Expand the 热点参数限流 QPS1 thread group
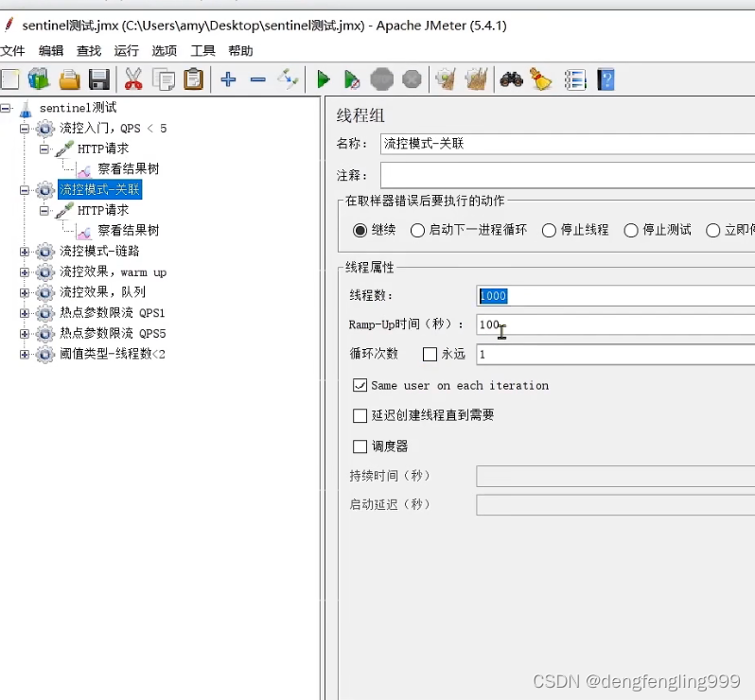The height and width of the screenshot is (700, 755). pos(24,313)
